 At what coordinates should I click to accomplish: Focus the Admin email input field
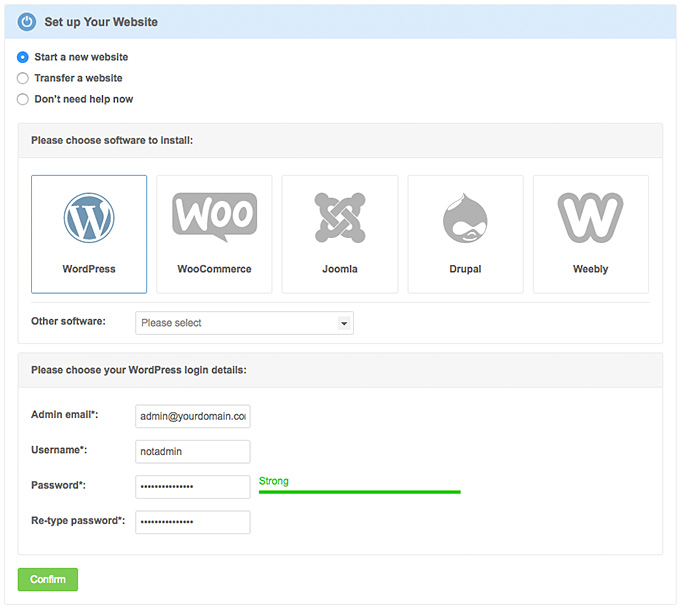click(193, 416)
